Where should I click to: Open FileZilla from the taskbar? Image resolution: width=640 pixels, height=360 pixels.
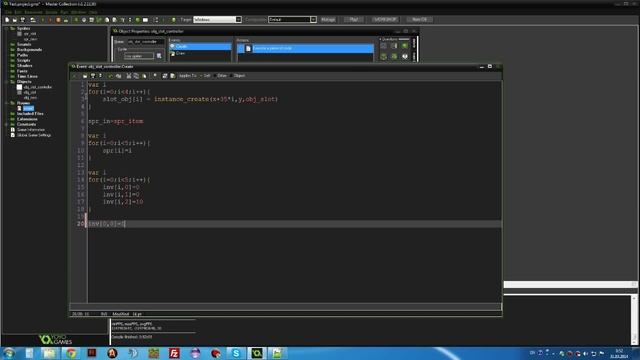pyautogui.click(x=174, y=353)
